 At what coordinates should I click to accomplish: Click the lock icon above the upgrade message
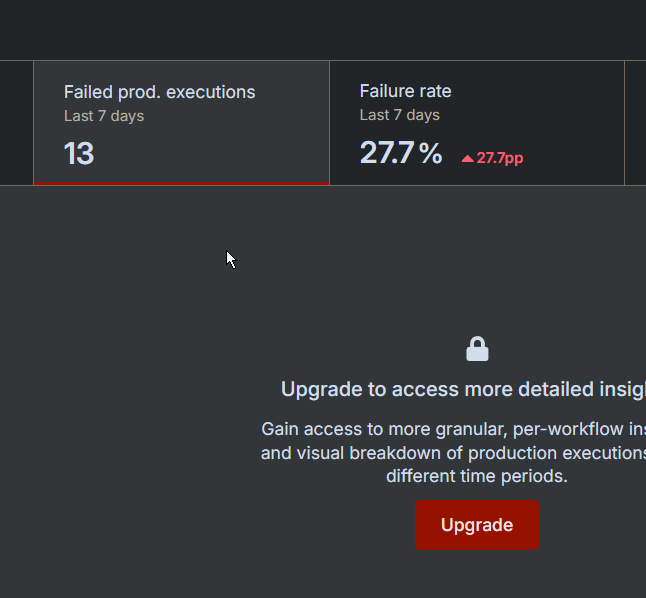click(x=477, y=349)
